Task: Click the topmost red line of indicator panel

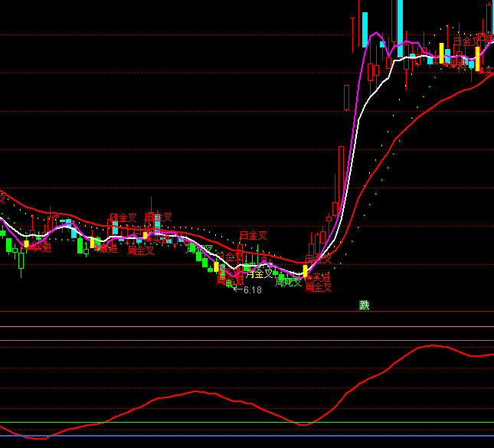Action: [247, 312]
